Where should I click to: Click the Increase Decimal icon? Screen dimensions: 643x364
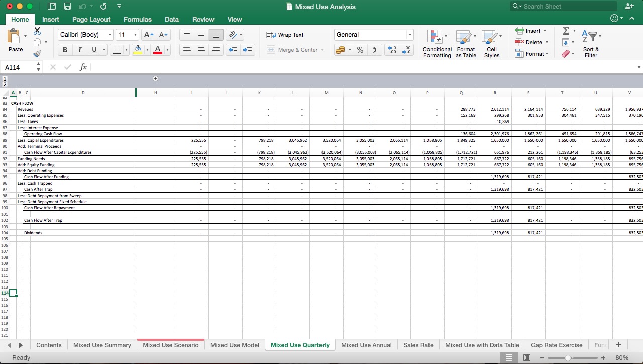395,50
